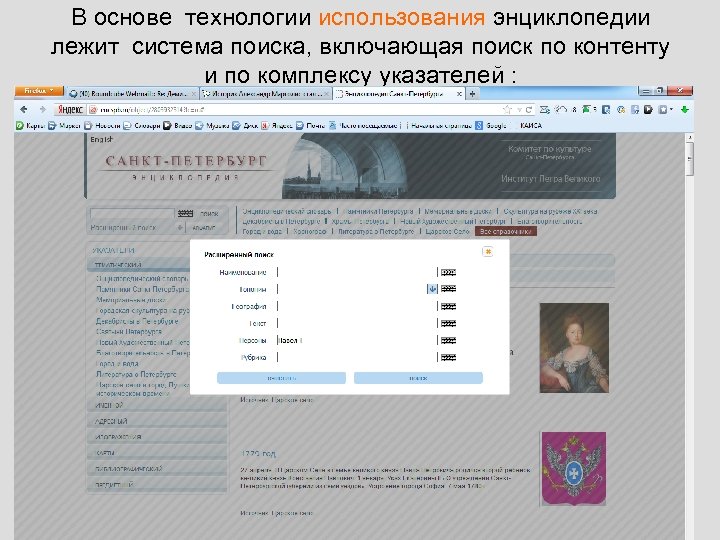720x540 pixels.
Task: Click the Яндекс logo button in the address bar
Action: coord(70,109)
